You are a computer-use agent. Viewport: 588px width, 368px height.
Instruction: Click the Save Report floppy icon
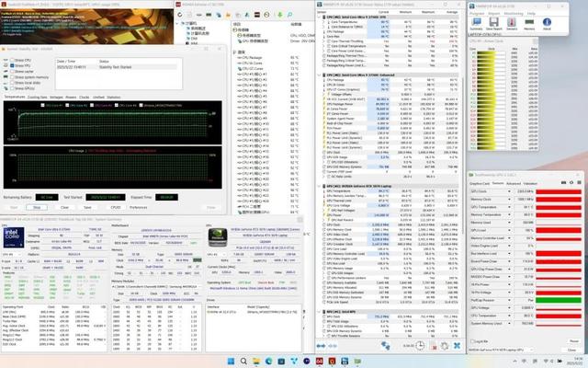tap(493, 22)
